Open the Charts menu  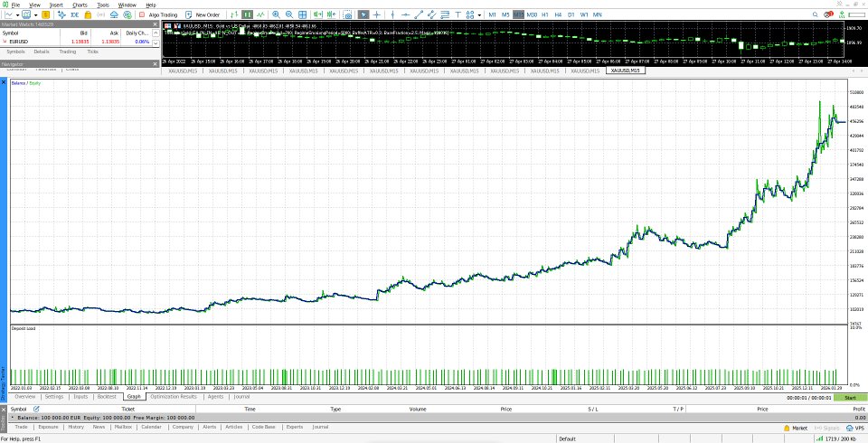[80, 5]
